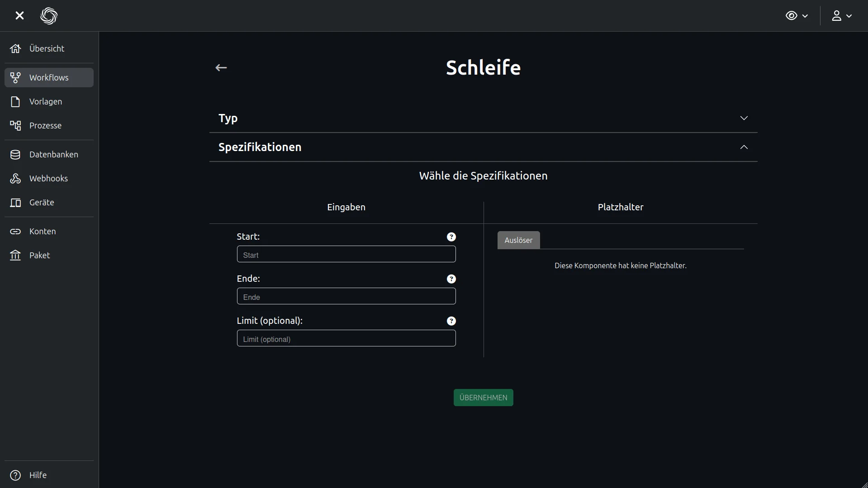Select the Auslöser tab
The width and height of the screenshot is (868, 488).
tap(518, 240)
